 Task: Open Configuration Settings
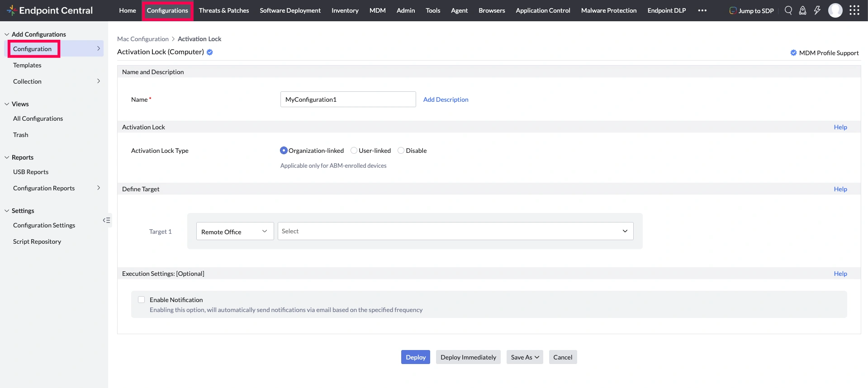[x=44, y=225]
